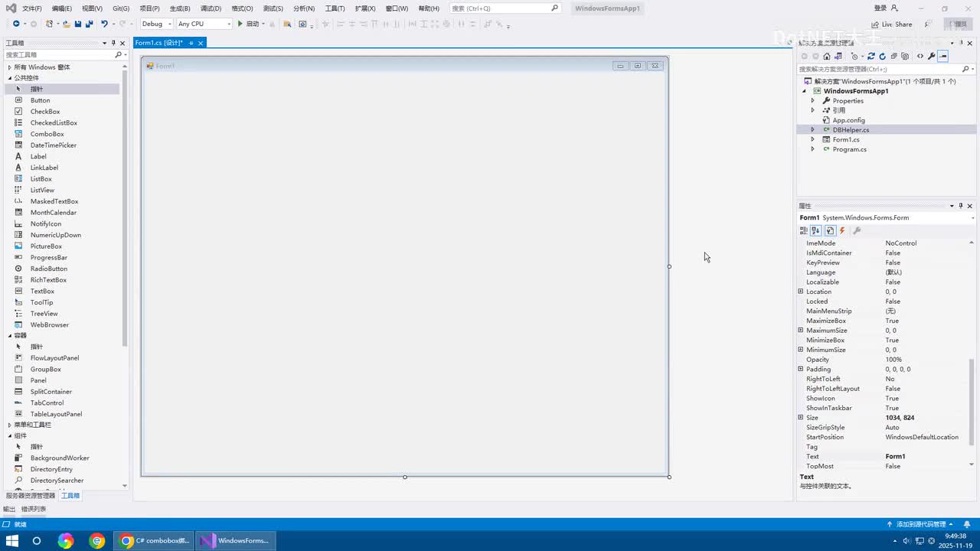
Task: Click the Opacity value 100%
Action: coord(893,360)
